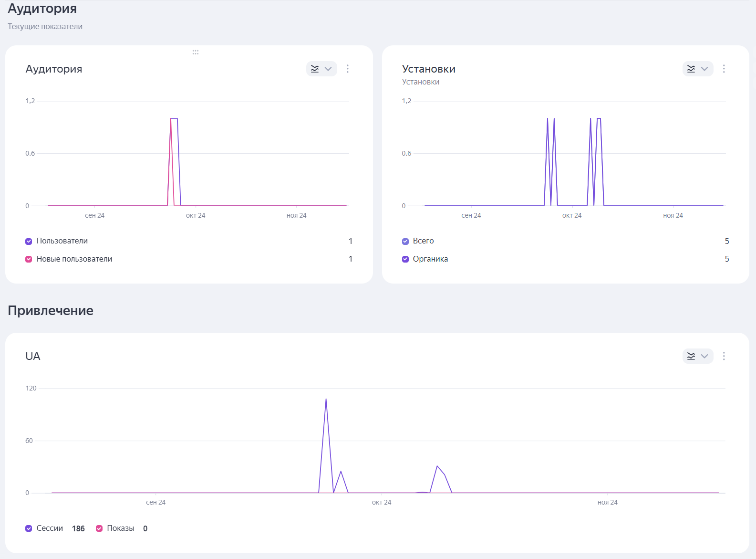The image size is (756, 559).
Task: Expand chart type chevron in Аудитория widget
Action: [328, 69]
